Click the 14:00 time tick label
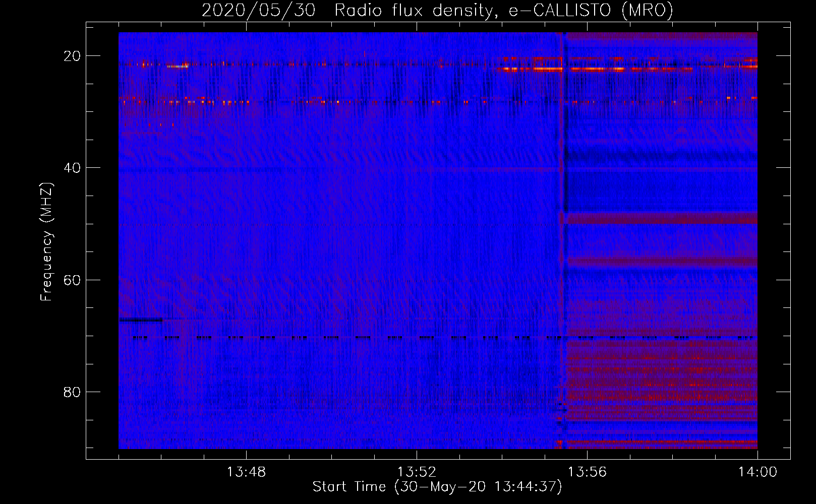Viewport: 816px width, 504px height. click(x=757, y=472)
